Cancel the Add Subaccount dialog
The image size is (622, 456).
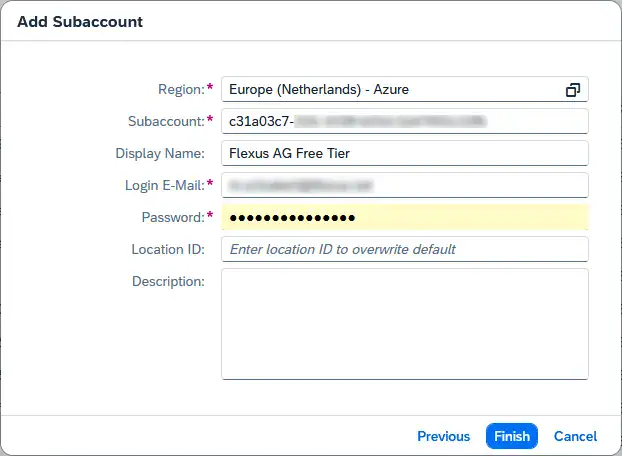[x=575, y=436]
